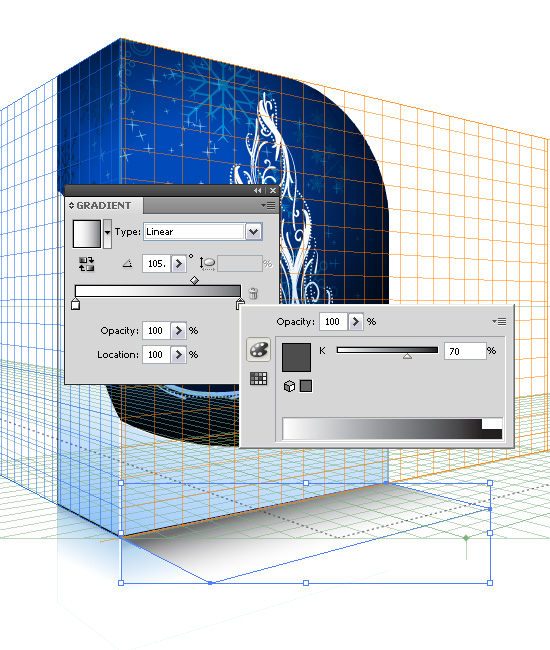Open the gradient swatch dropdown arrow
Image resolution: width=550 pixels, height=650 pixels.
point(107,234)
